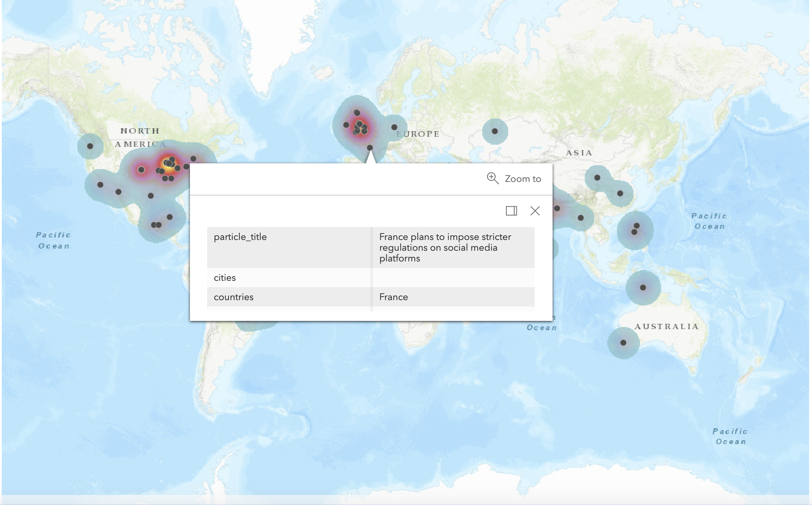This screenshot has height=505, width=812.
Task: Click the ASIA continent label
Action: (x=578, y=153)
